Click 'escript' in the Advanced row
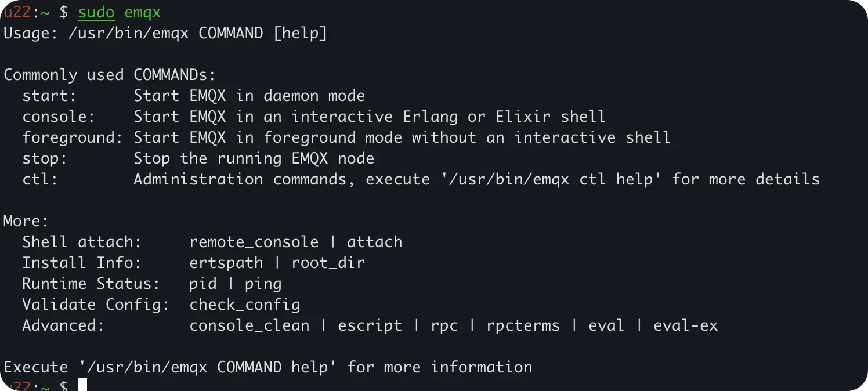868x391 pixels. [370, 325]
